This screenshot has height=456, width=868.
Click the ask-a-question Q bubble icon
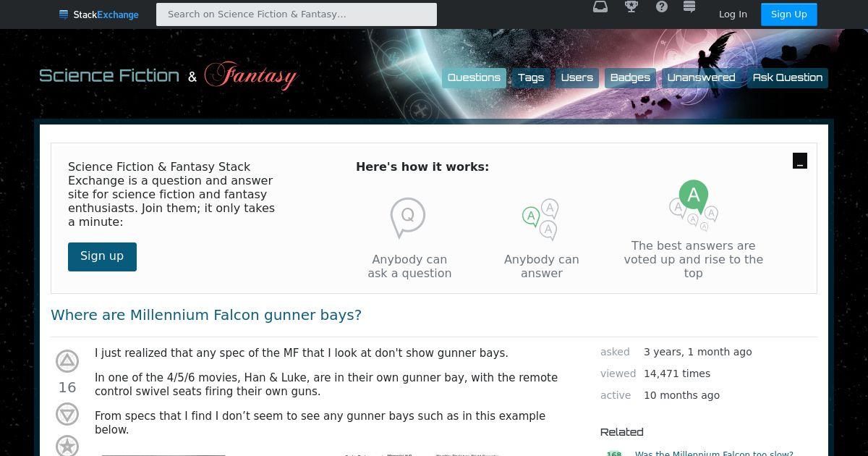[x=408, y=217]
